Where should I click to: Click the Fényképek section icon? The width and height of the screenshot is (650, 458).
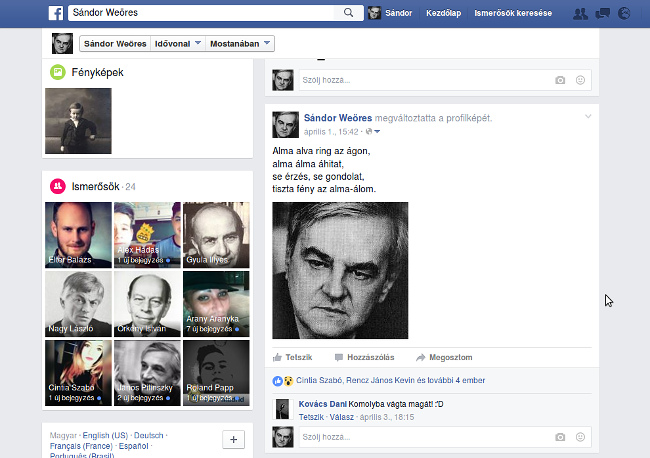58,72
